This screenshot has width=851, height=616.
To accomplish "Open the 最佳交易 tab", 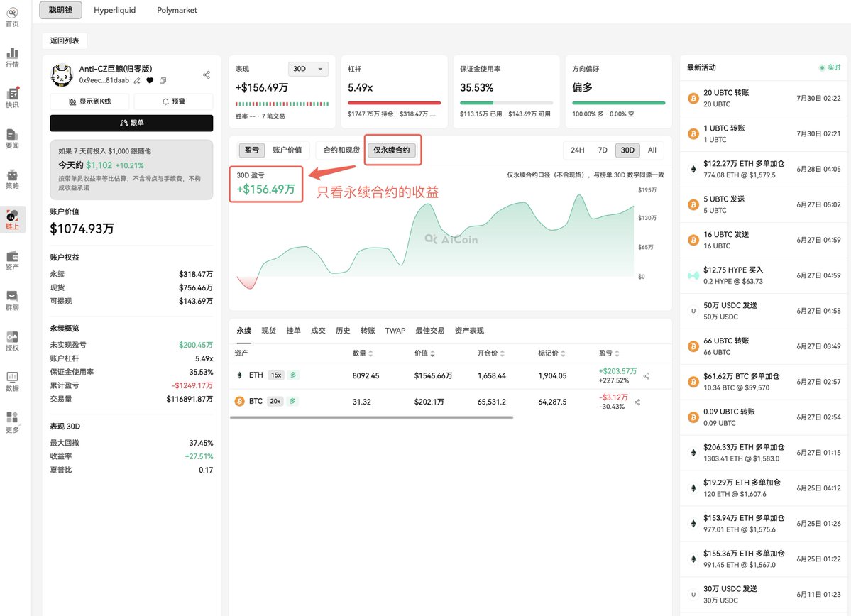I will [430, 331].
